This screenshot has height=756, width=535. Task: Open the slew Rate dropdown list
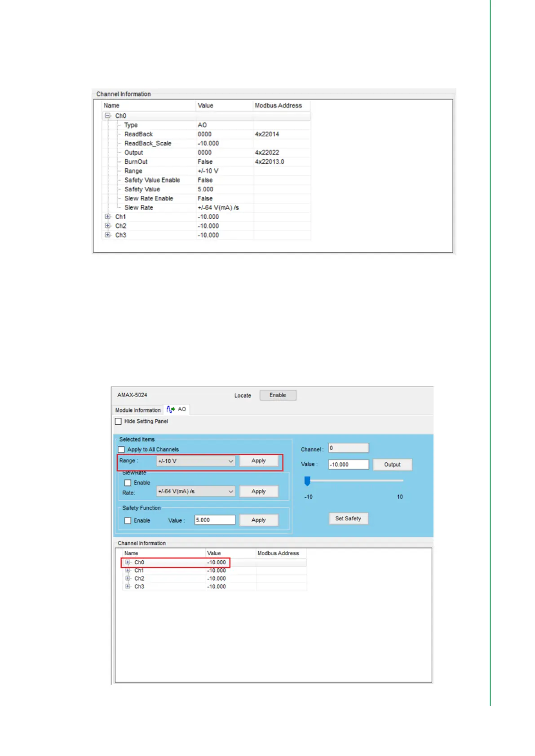(196, 492)
